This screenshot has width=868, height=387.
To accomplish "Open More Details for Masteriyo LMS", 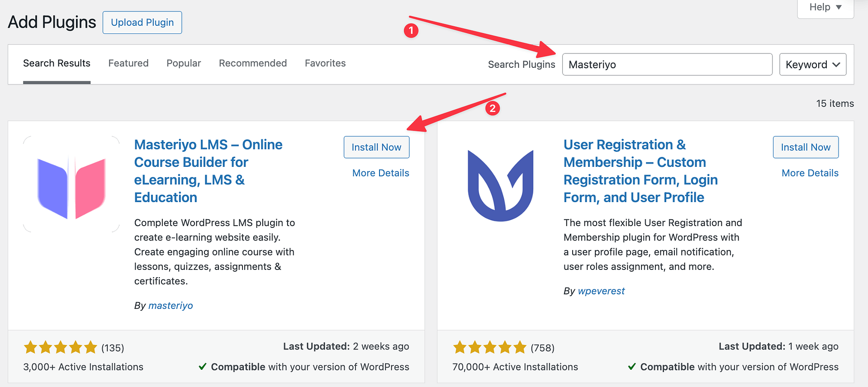I will [380, 173].
